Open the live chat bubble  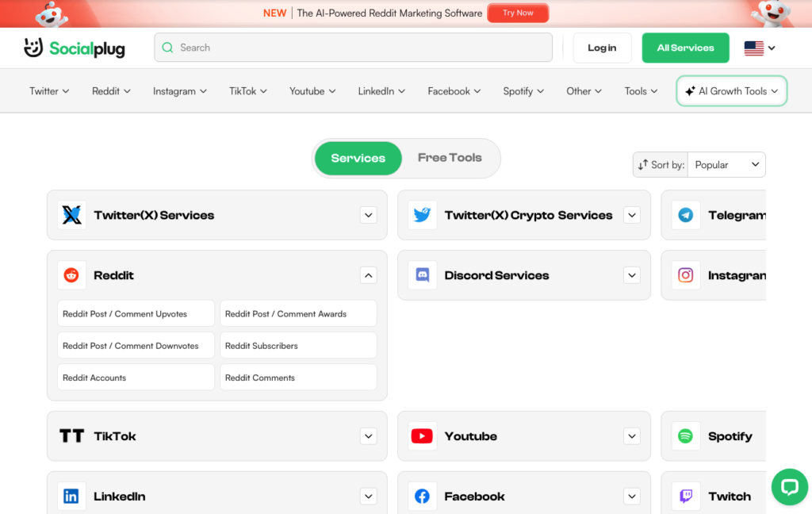(789, 487)
